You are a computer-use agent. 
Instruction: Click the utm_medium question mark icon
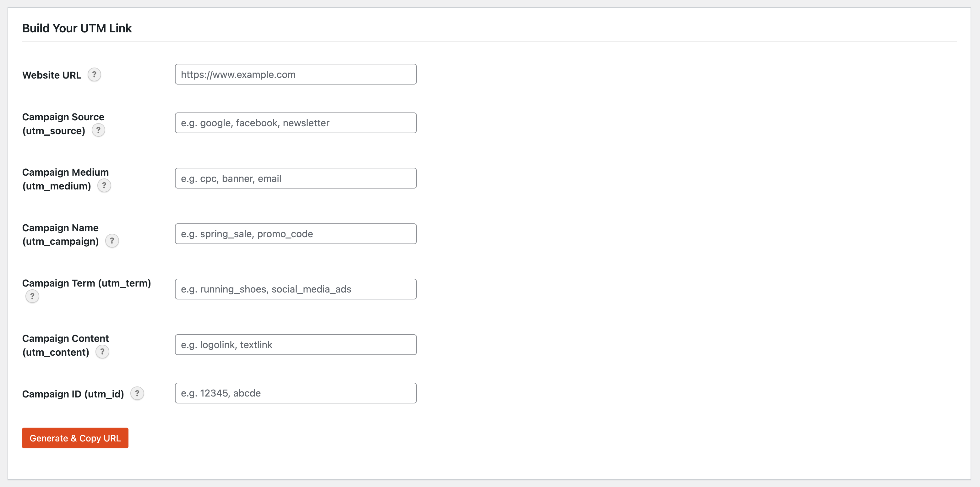pyautogui.click(x=104, y=186)
